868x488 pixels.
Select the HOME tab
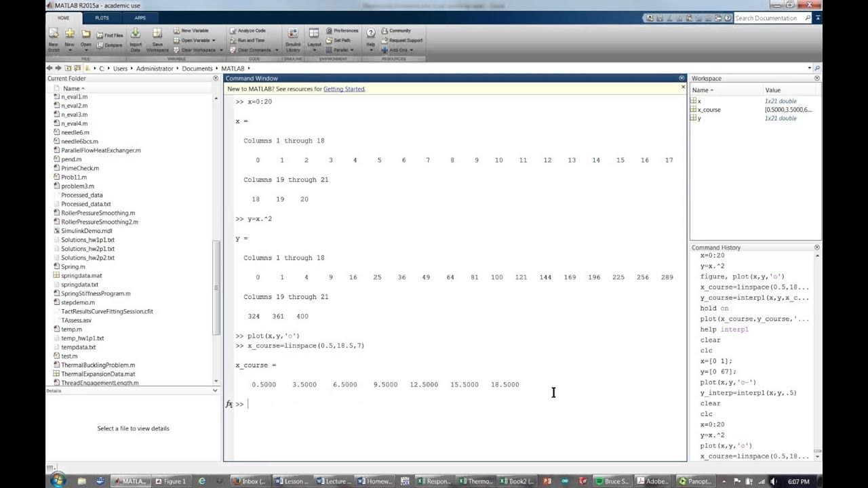point(63,18)
